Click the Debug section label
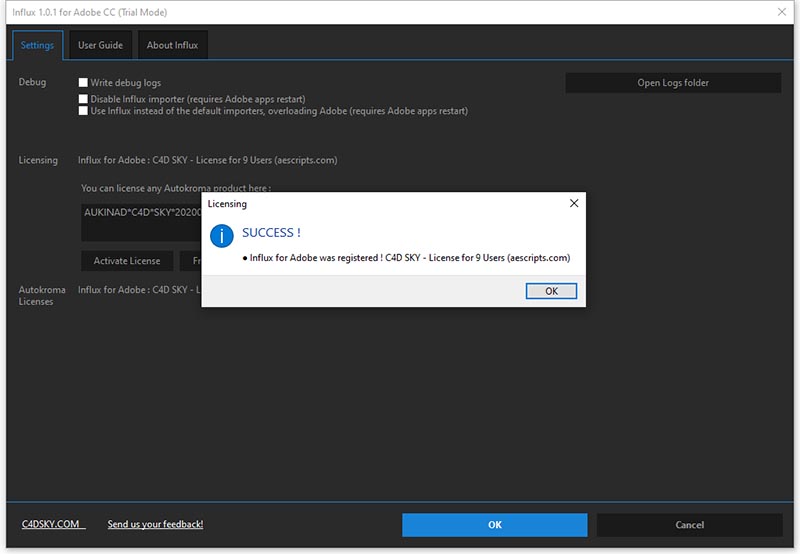Screen dimensions: 800x554 pos(32,82)
